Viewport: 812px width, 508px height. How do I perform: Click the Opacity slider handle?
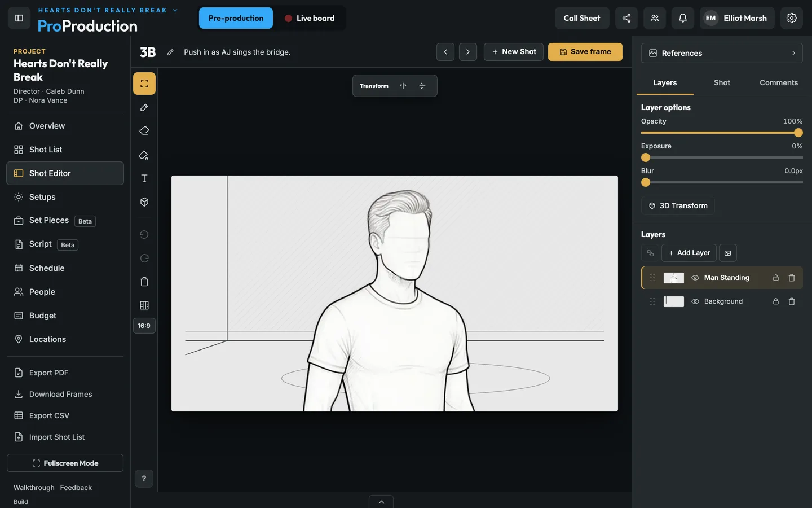[x=798, y=133]
